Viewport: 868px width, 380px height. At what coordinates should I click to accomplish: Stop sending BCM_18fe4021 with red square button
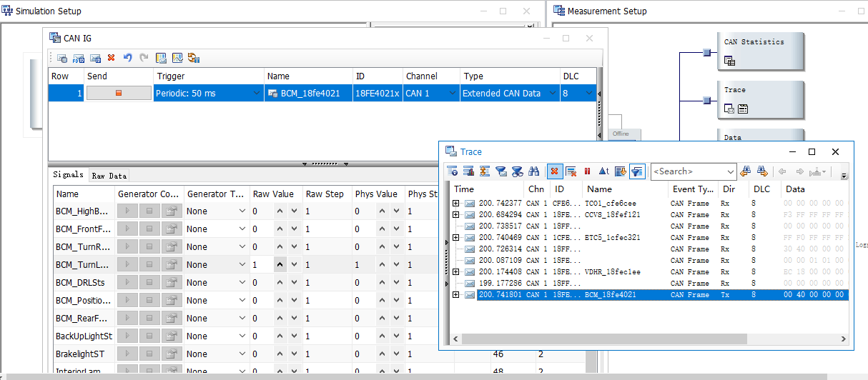coord(119,93)
